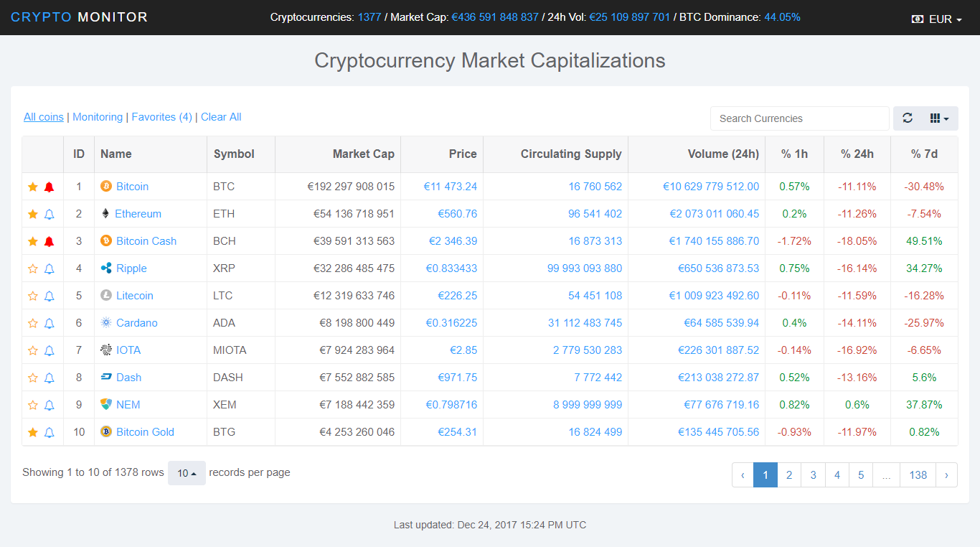Viewport: 980px width, 547px height.
Task: Sort table by Name column header
Action: coord(151,154)
